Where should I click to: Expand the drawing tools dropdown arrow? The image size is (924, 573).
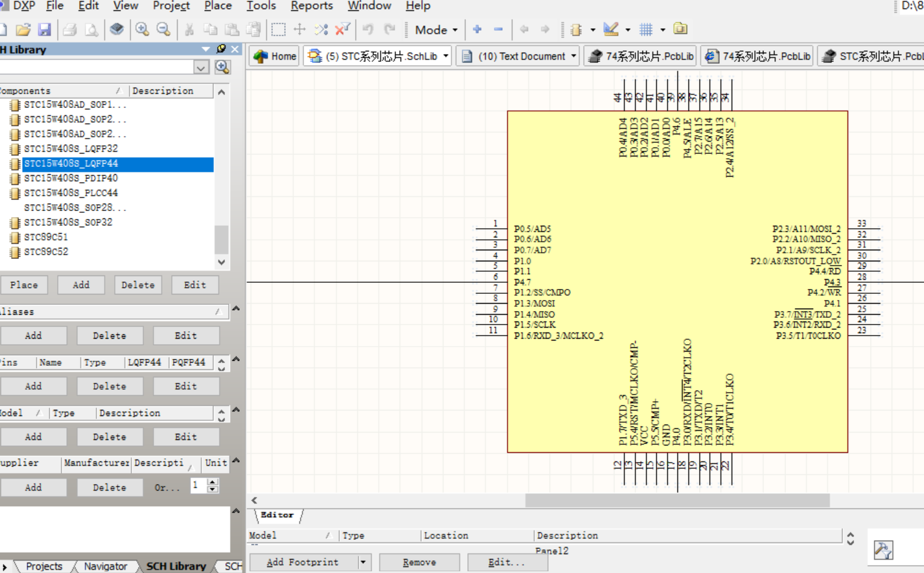click(627, 29)
